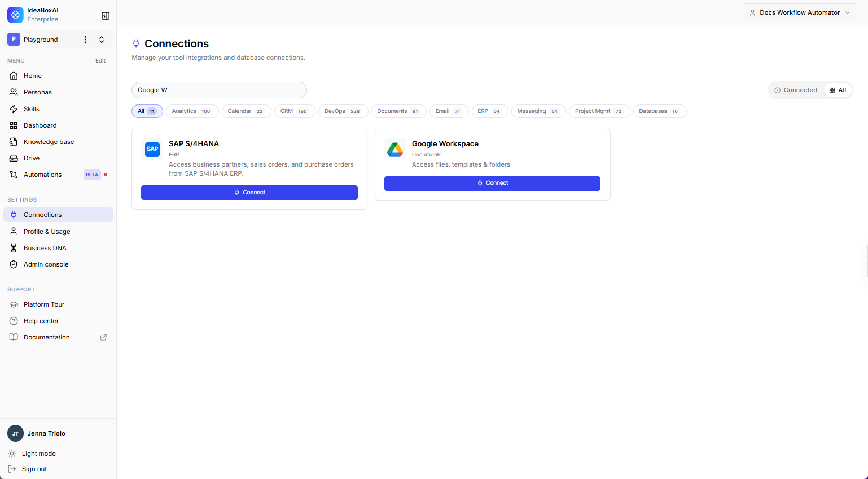The image size is (868, 479).
Task: Click the Platform Tour graduation icon
Action: (14, 304)
